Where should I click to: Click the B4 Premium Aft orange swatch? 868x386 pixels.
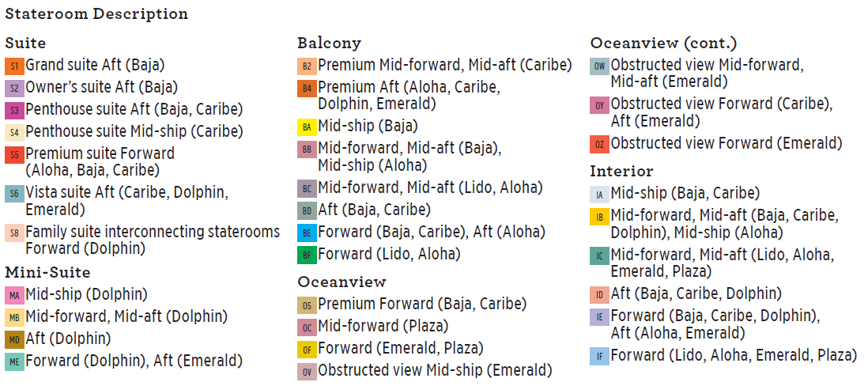pos(307,88)
